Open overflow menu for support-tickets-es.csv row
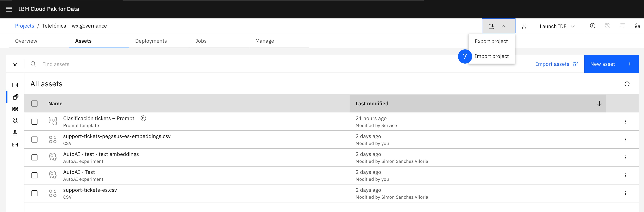644x212 pixels. click(625, 193)
